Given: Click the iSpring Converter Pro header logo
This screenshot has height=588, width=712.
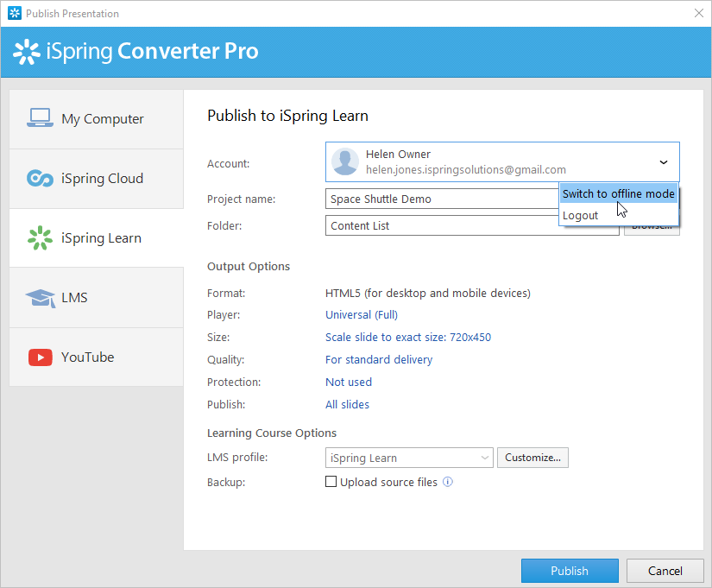Looking at the screenshot, I should click(x=27, y=51).
